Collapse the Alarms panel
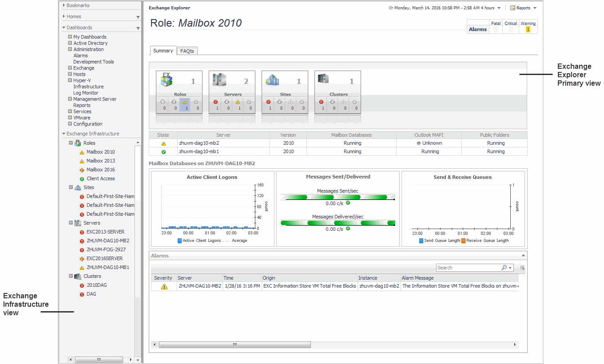 pyautogui.click(x=524, y=256)
